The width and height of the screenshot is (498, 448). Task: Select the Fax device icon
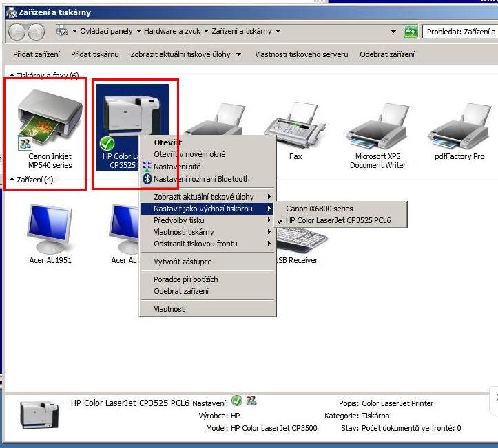click(295, 127)
